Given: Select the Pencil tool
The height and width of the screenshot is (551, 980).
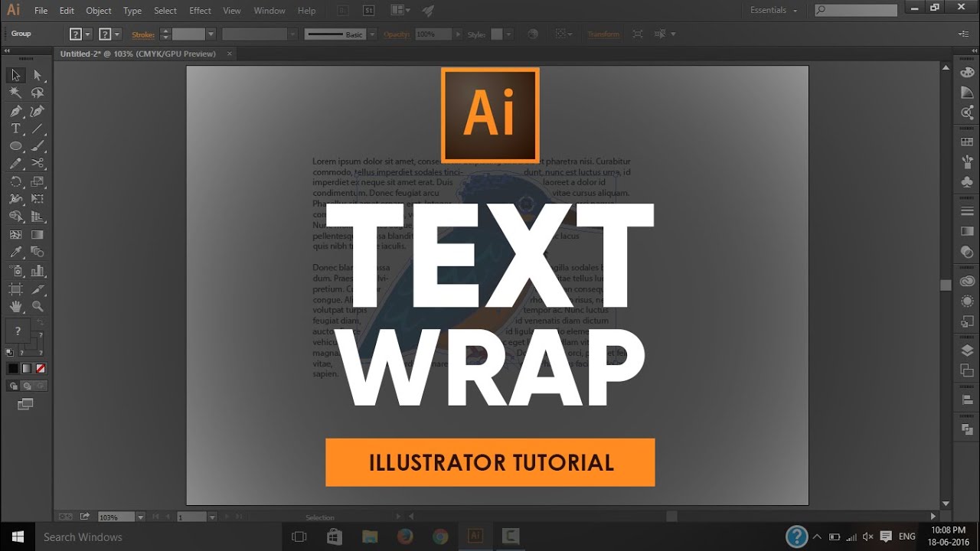Looking at the screenshot, I should point(15,164).
